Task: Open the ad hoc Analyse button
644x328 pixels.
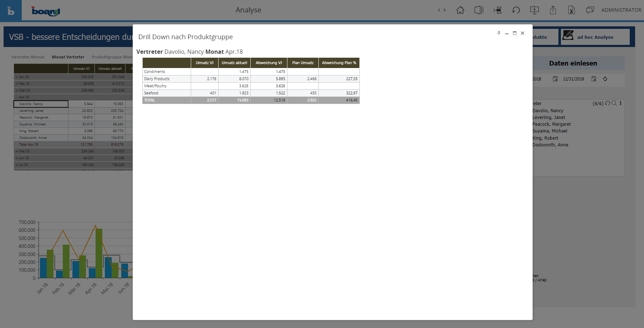Action: (x=595, y=37)
